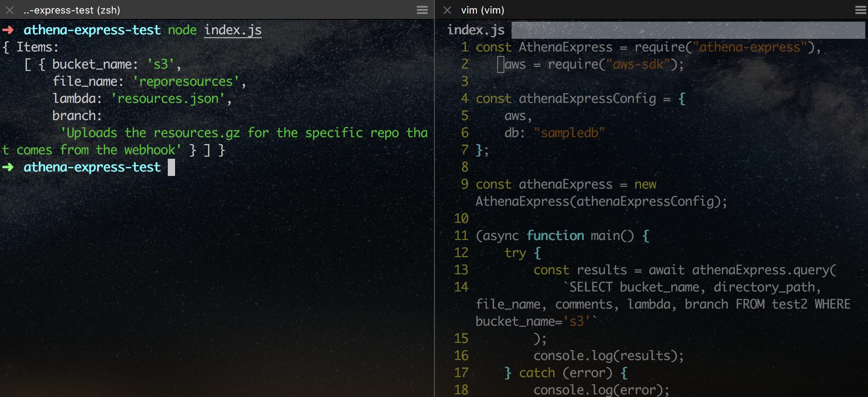Click 'athenaExpress.query(' on line 13
The width and height of the screenshot is (868, 397).
(764, 270)
